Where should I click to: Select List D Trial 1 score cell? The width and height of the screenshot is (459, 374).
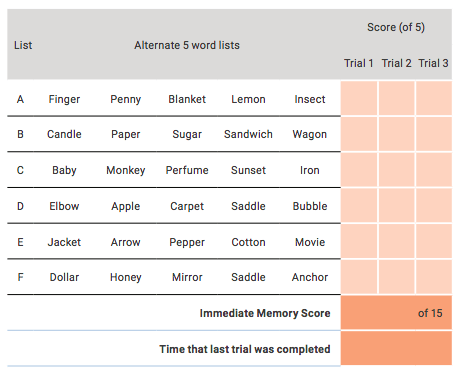coord(359,205)
